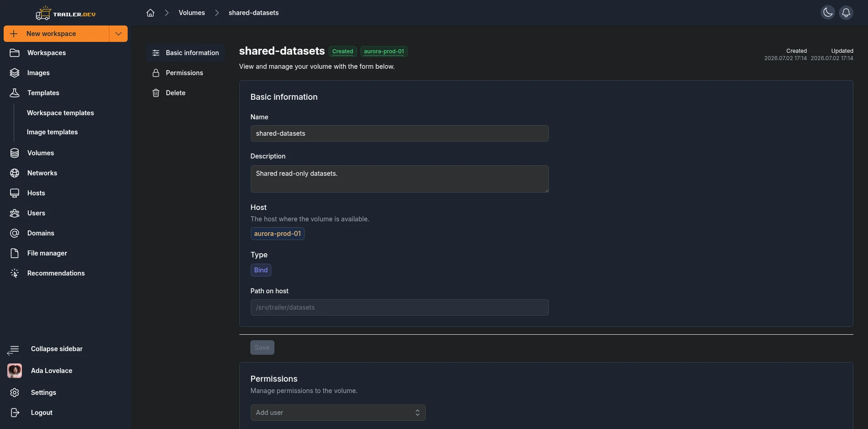
Task: Click the Path on host field
Action: click(x=399, y=307)
